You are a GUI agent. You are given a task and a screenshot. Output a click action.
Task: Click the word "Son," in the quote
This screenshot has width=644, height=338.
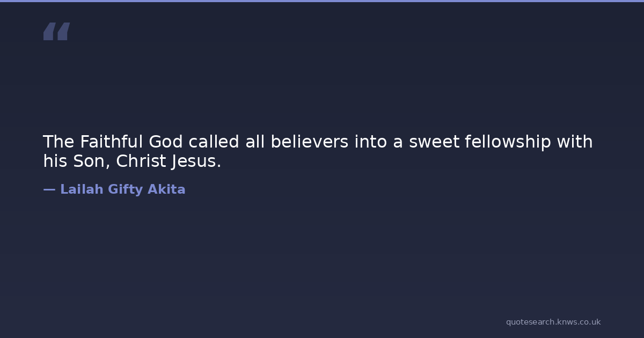click(x=91, y=161)
